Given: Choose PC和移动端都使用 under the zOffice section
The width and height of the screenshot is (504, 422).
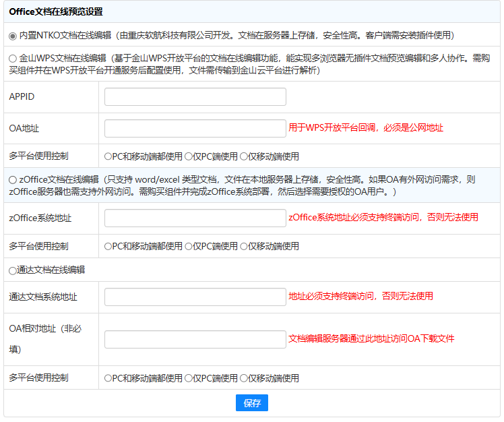Looking at the screenshot, I should (x=108, y=247).
